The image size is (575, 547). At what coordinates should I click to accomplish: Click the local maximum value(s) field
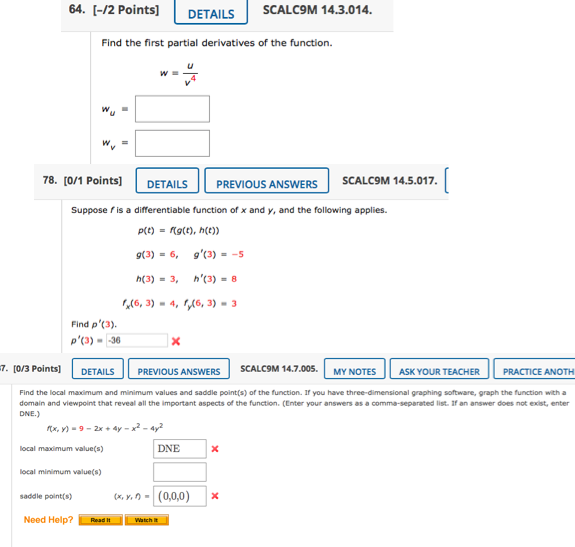point(180,449)
